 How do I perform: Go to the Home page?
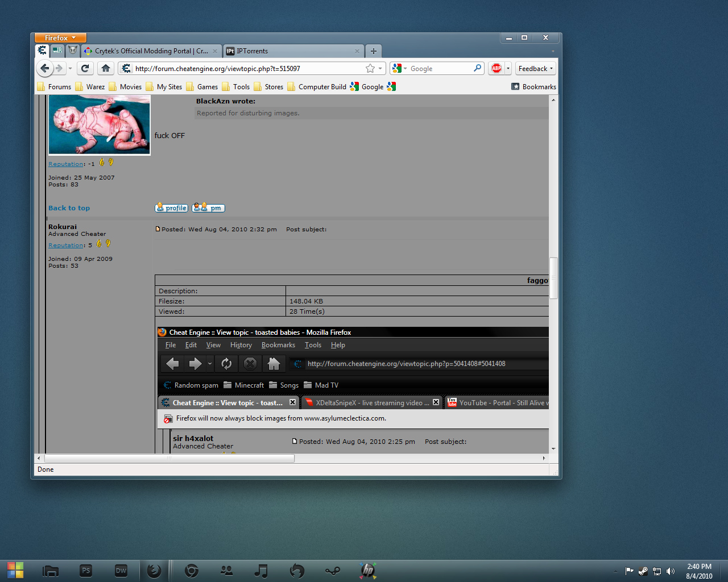coord(106,69)
